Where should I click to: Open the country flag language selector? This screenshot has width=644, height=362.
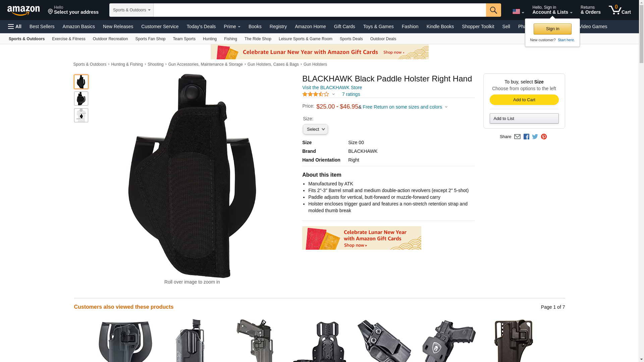pyautogui.click(x=518, y=12)
